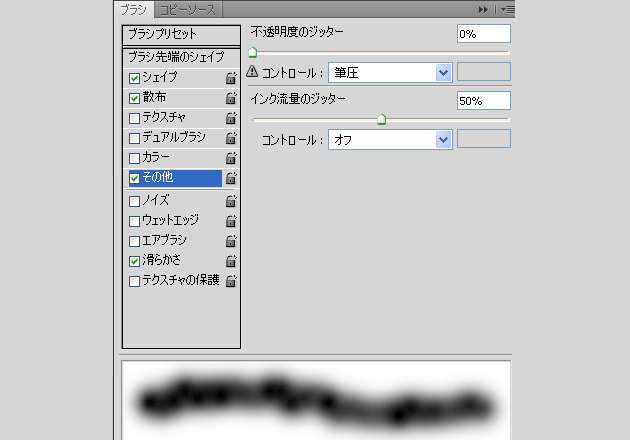Toggle lock icon for デュアルブラシ
This screenshot has height=440, width=630.
click(231, 138)
